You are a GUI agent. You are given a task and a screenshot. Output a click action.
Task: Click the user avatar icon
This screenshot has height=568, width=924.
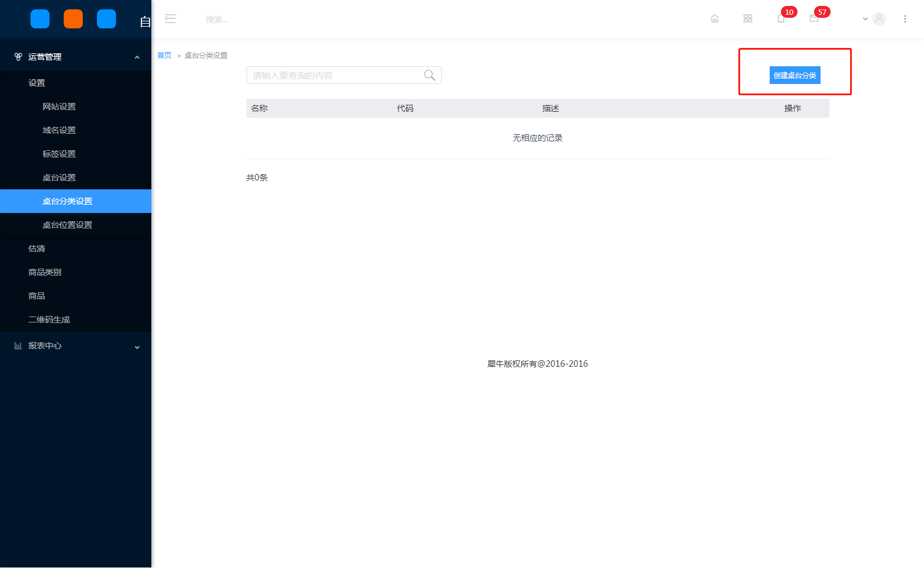[879, 19]
